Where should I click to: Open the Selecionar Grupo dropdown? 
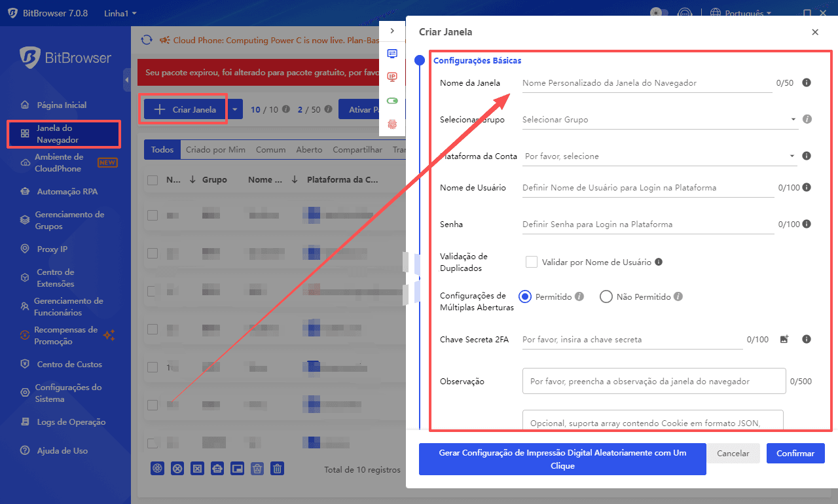(658, 120)
